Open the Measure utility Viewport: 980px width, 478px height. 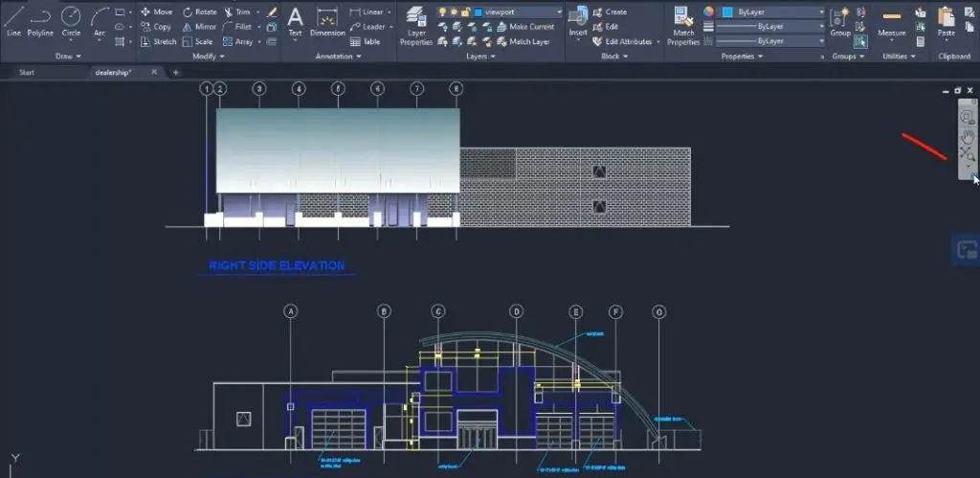pyautogui.click(x=892, y=24)
